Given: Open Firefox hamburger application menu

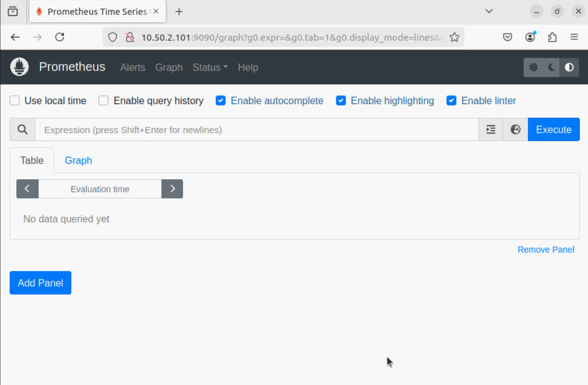Looking at the screenshot, I should [x=574, y=37].
